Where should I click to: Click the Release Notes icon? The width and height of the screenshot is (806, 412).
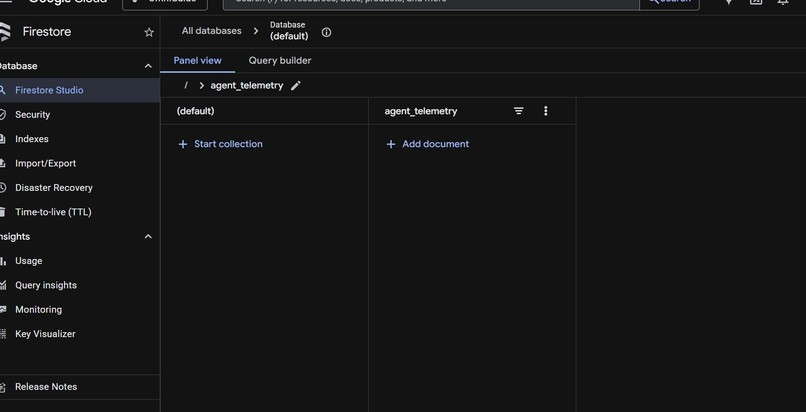3,387
